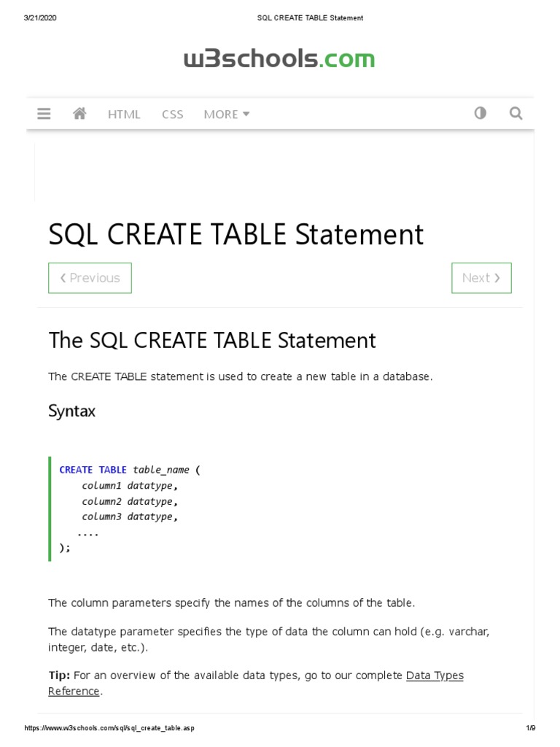The height and width of the screenshot is (747, 560).
Task: Click the Syntax subheading
Action: point(71,411)
